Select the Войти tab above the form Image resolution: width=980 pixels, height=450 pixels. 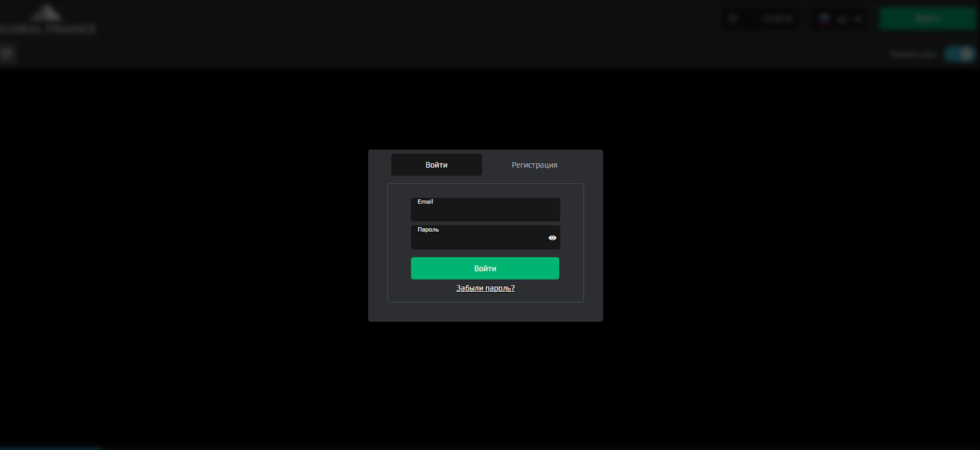tap(437, 165)
